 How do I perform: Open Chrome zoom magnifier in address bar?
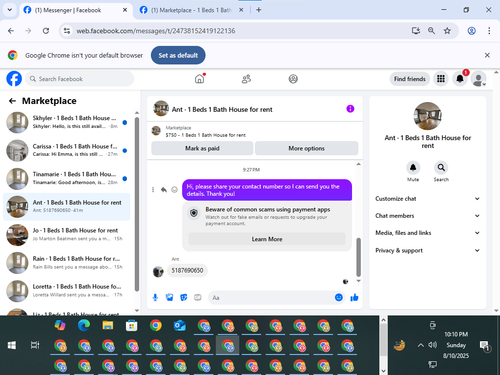[431, 31]
